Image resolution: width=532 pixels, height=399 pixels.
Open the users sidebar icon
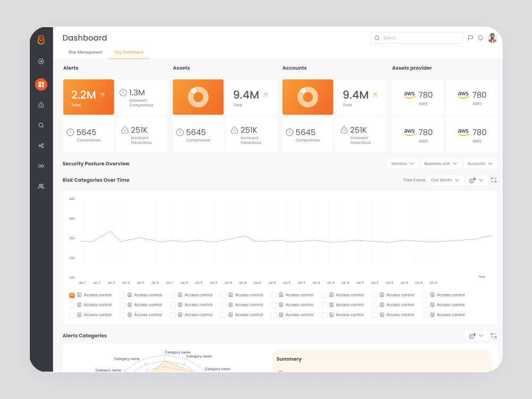(41, 186)
